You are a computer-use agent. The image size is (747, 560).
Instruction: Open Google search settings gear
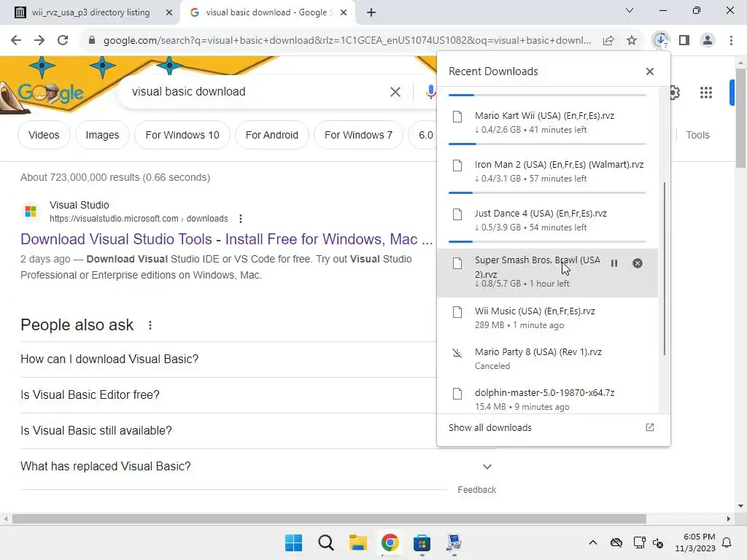(x=675, y=93)
